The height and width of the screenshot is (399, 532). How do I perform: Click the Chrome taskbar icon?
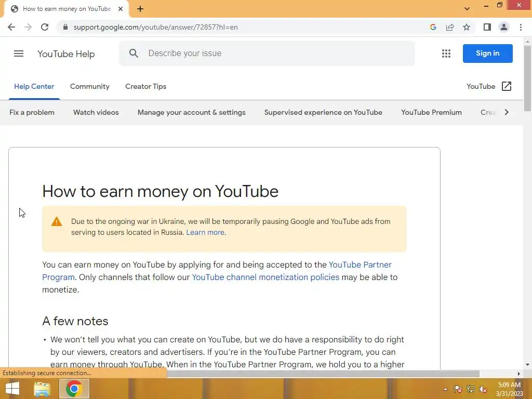74,389
